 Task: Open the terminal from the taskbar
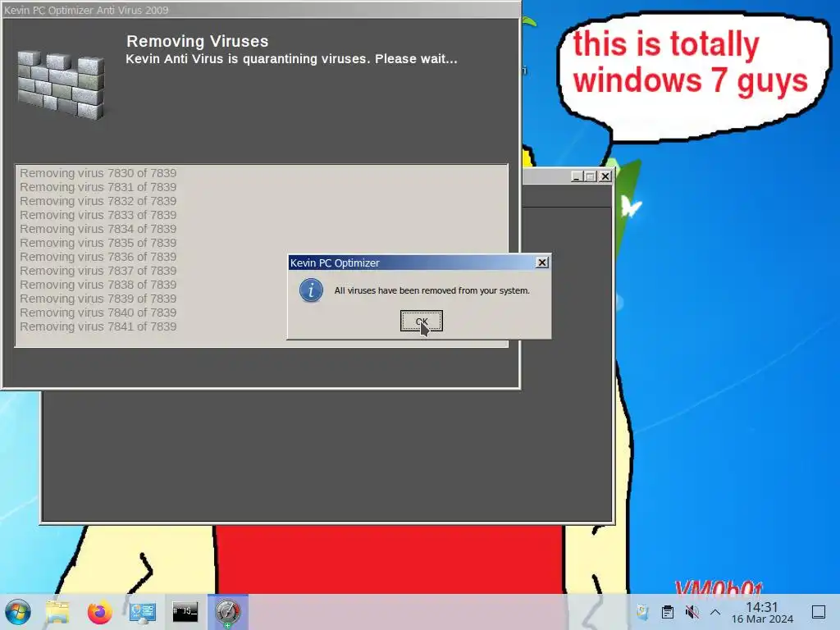tap(185, 612)
